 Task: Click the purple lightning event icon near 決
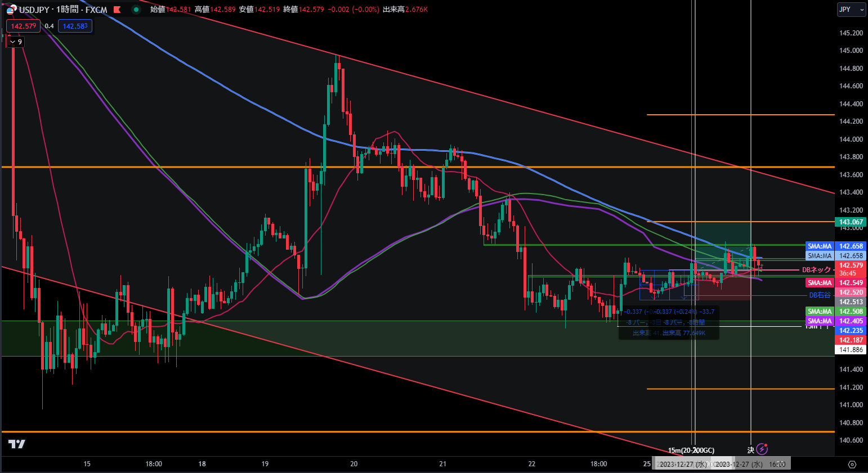tap(762, 449)
